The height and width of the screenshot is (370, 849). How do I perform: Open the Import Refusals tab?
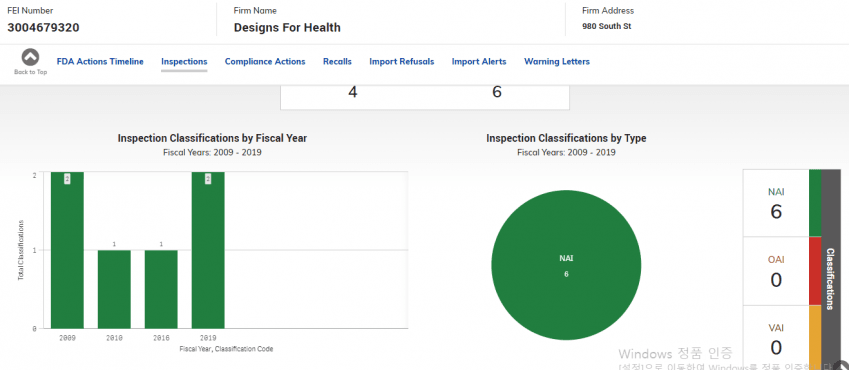pyautogui.click(x=402, y=62)
